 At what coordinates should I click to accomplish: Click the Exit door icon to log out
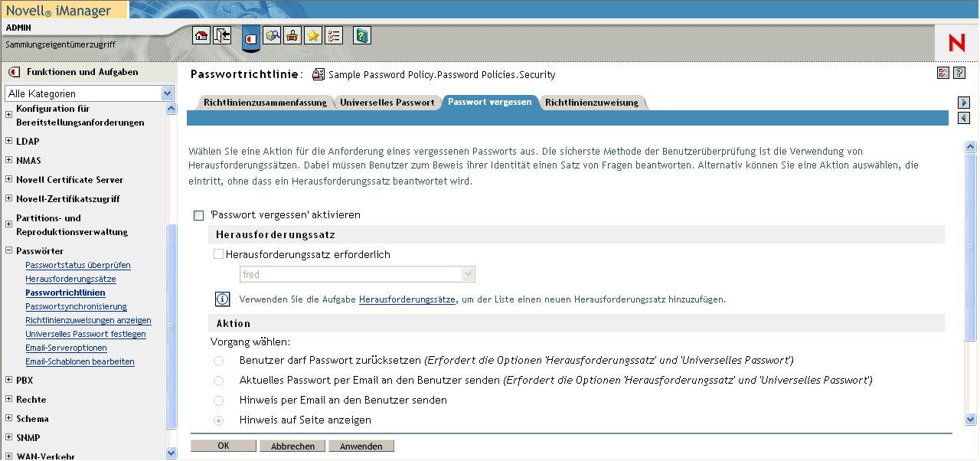[x=222, y=35]
